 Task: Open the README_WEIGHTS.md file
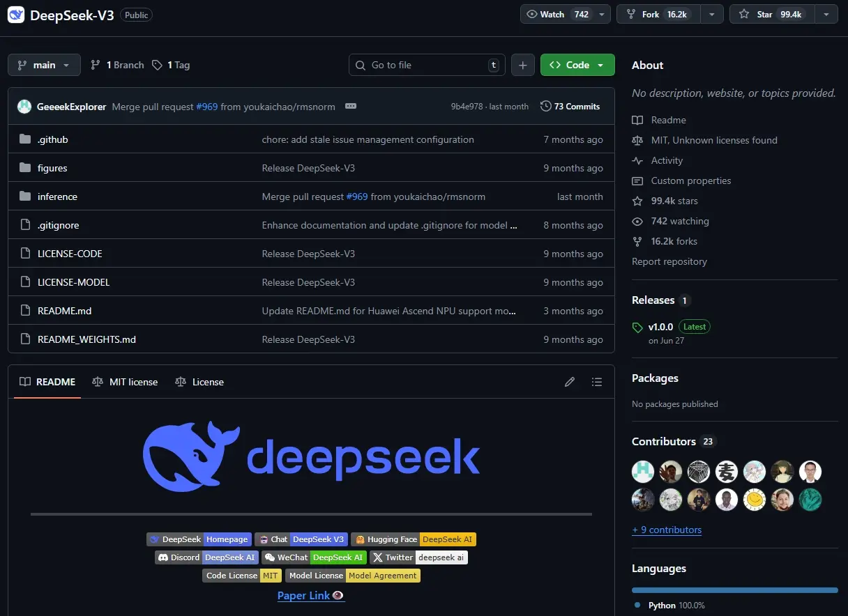tap(86, 339)
